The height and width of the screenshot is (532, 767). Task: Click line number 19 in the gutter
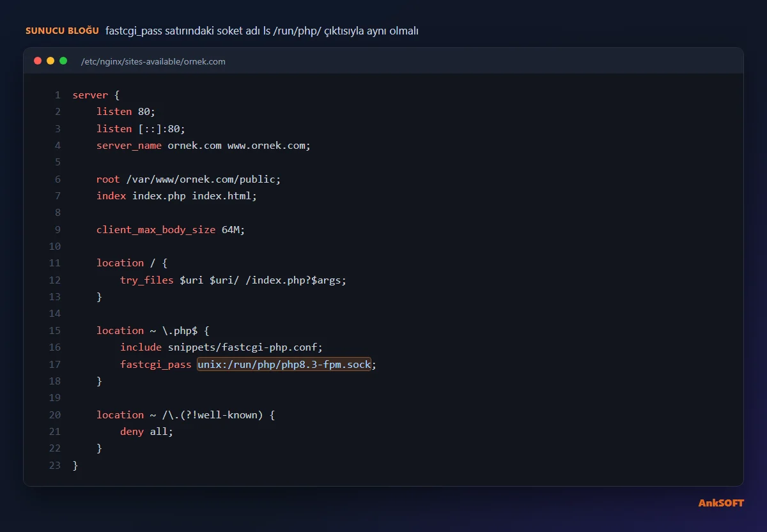[54, 398]
